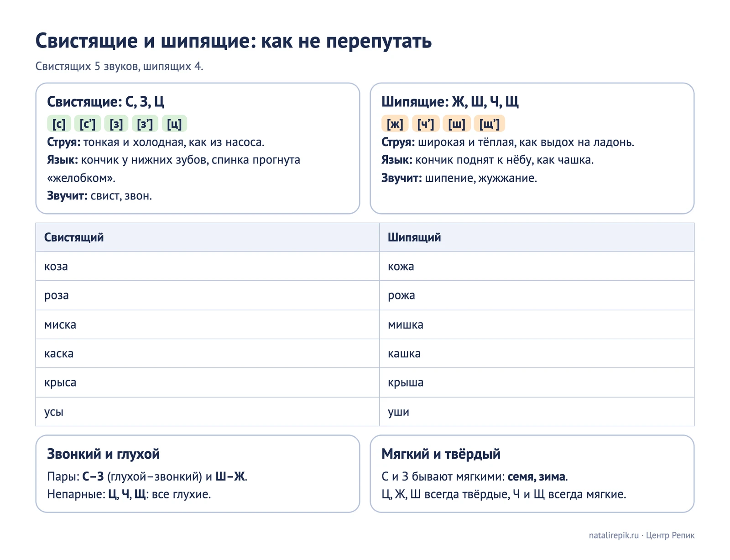Click the table cell "миска"

pyautogui.click(x=208, y=324)
